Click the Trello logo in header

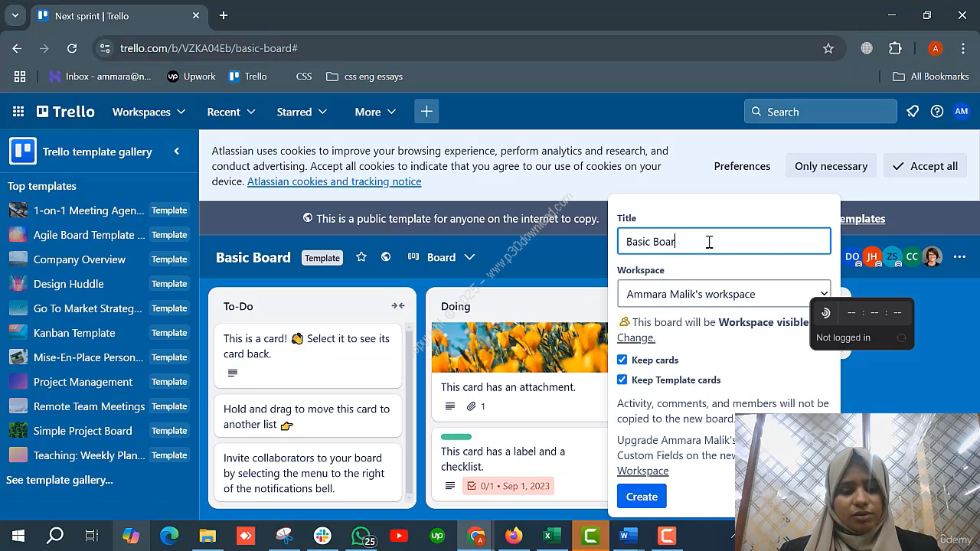66,112
